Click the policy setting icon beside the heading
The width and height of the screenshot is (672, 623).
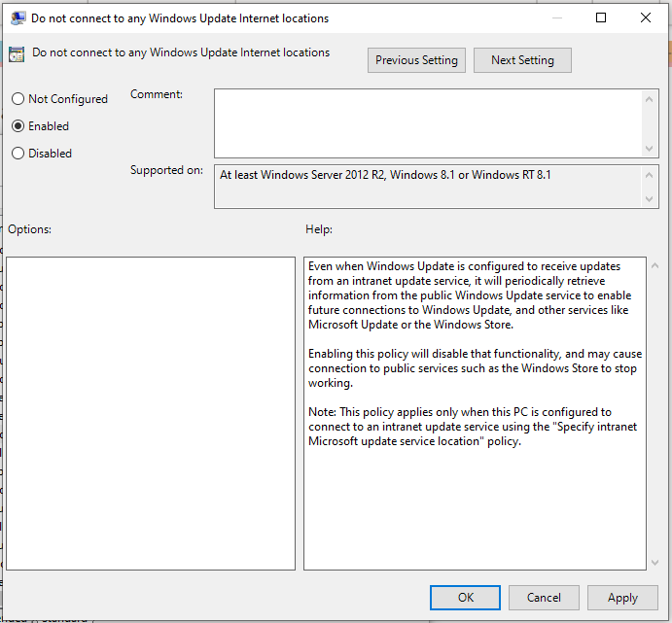click(16, 54)
